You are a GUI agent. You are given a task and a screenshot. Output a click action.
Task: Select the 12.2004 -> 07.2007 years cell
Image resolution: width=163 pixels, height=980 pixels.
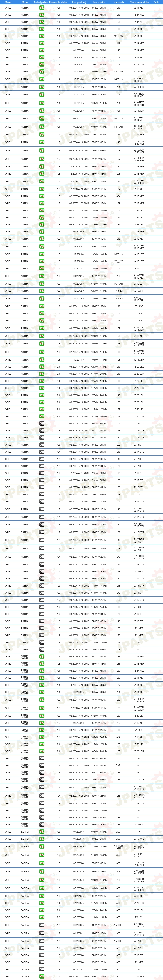(79, 473)
